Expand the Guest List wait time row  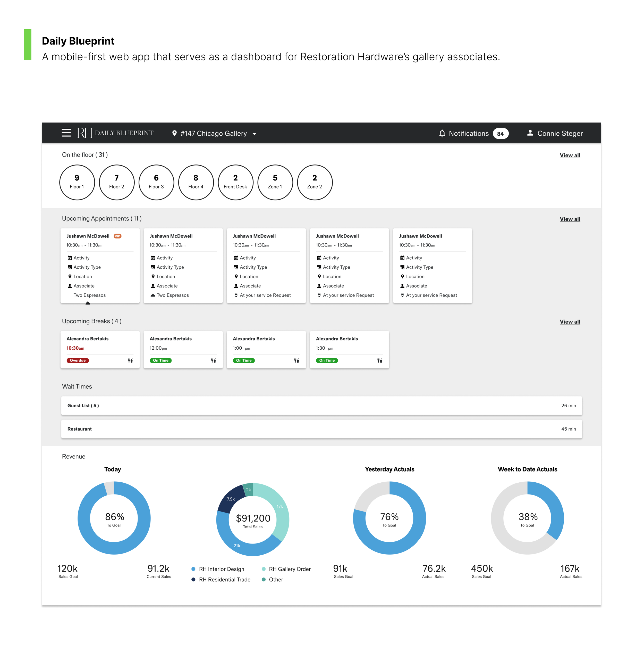tap(321, 406)
